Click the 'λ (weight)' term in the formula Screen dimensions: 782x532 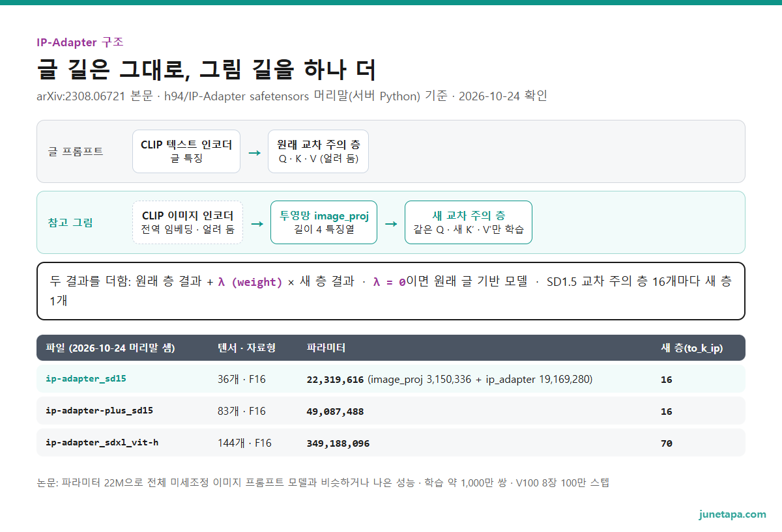click(250, 282)
